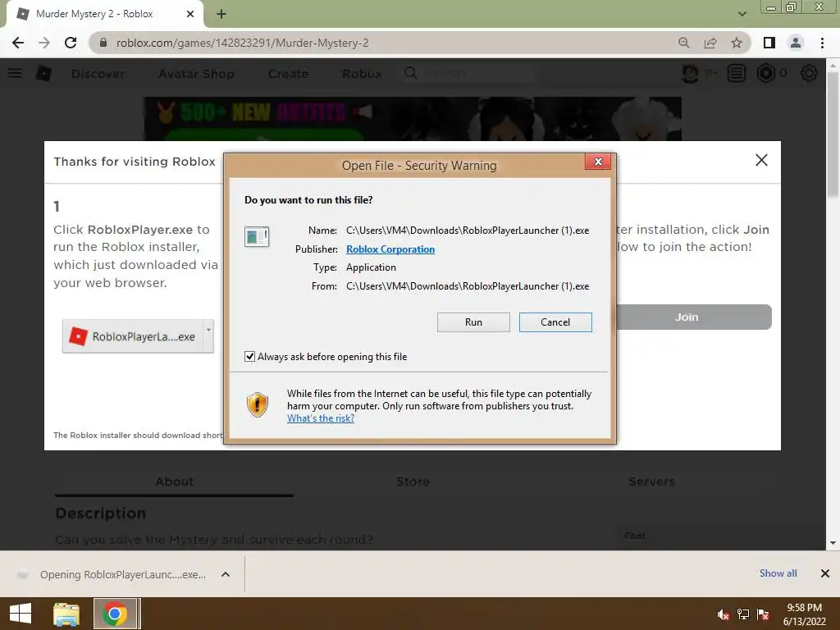Switch to the About tab
This screenshot has height=630, width=840.
coord(174,482)
